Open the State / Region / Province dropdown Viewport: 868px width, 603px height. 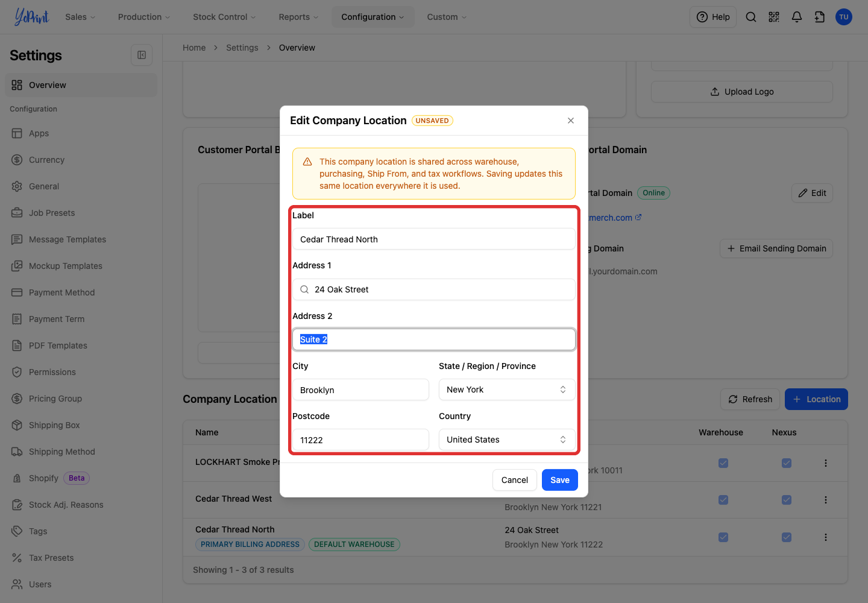click(x=507, y=390)
